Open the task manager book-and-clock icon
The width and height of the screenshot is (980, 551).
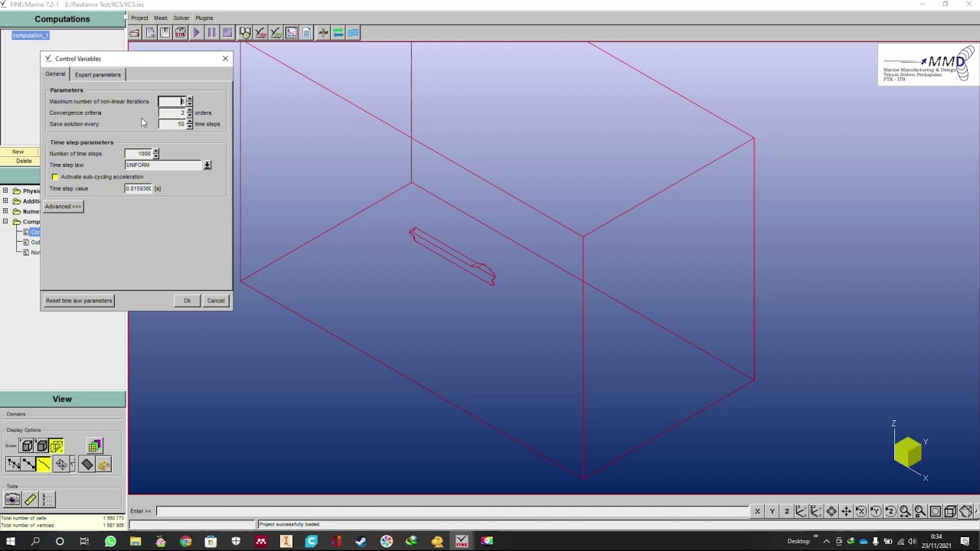[245, 32]
